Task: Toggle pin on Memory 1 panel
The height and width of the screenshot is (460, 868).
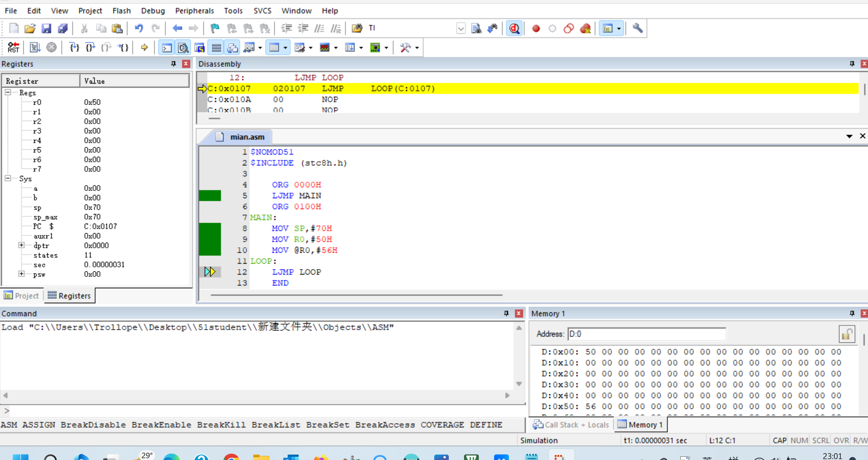Action: click(x=852, y=313)
